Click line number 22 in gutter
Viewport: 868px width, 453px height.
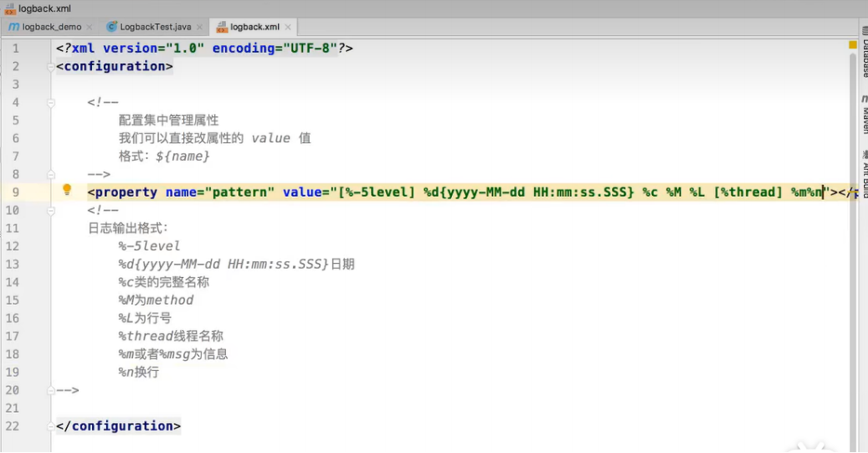coord(13,426)
